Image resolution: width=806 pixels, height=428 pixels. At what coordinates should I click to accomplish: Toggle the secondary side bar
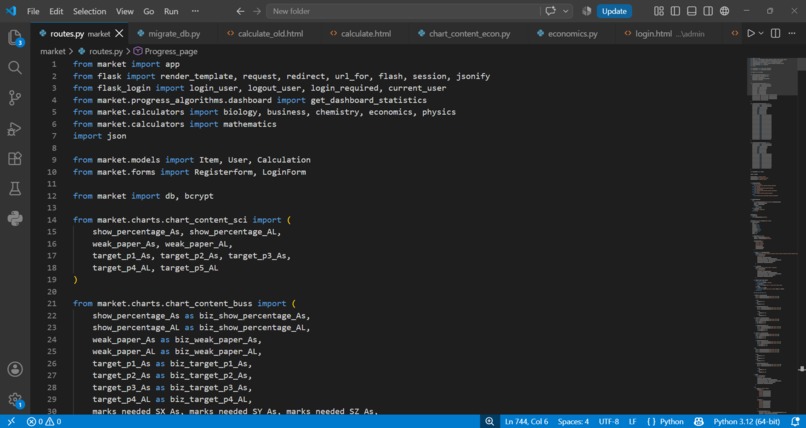click(708, 11)
